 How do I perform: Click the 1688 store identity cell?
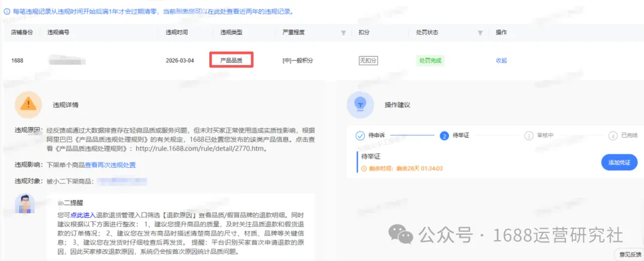(x=17, y=60)
